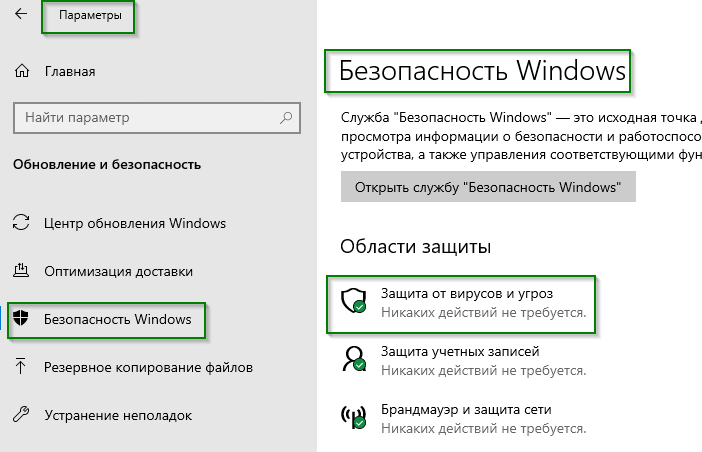Screen dimensions: 702x452
Task: Click the virus protection shield icon
Action: tap(354, 304)
